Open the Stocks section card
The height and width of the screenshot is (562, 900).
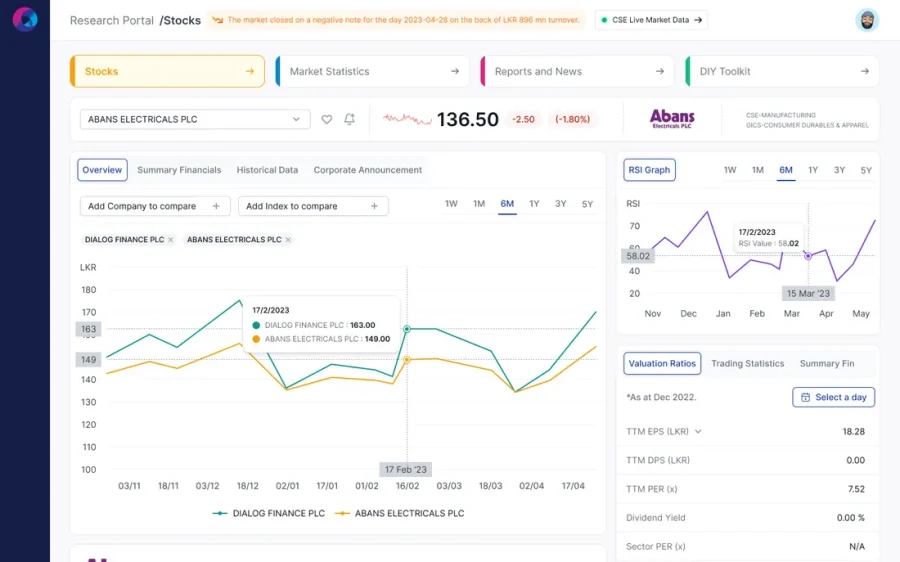pyautogui.click(x=167, y=71)
